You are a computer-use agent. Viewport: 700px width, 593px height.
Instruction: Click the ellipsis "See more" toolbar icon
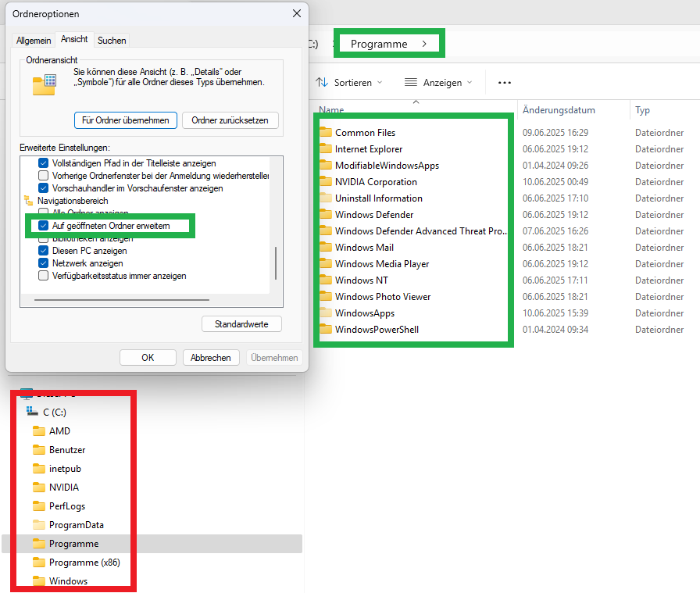(504, 82)
